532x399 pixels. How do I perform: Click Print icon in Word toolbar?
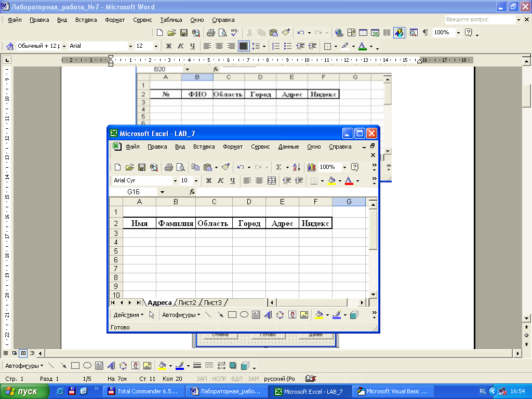(211, 33)
